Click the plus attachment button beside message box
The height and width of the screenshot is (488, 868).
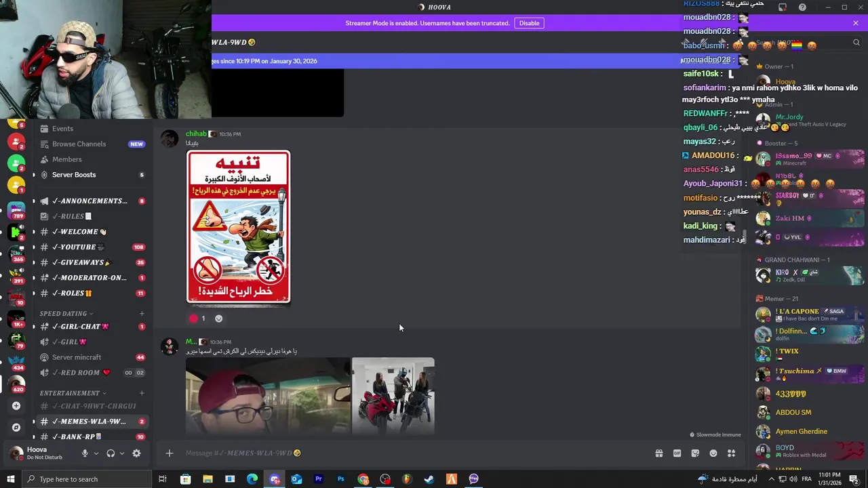point(170,453)
